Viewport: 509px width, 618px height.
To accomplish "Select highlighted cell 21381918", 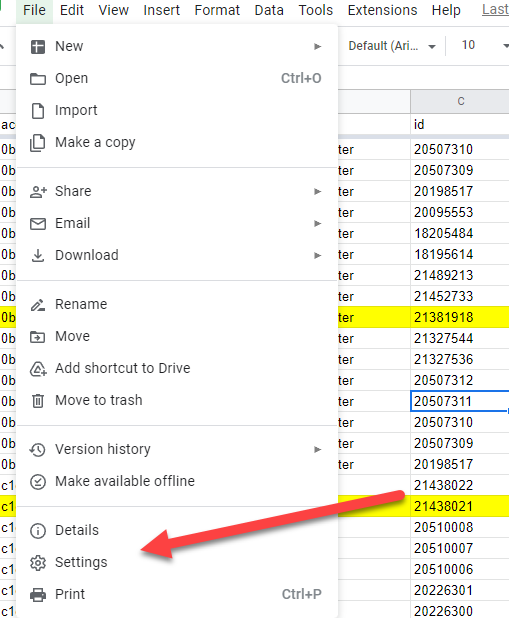I will click(460, 317).
